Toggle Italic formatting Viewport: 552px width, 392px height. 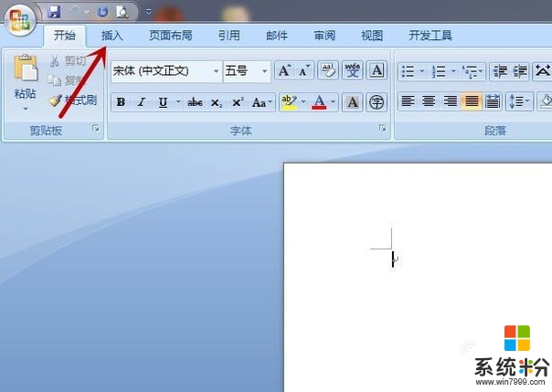(x=141, y=102)
